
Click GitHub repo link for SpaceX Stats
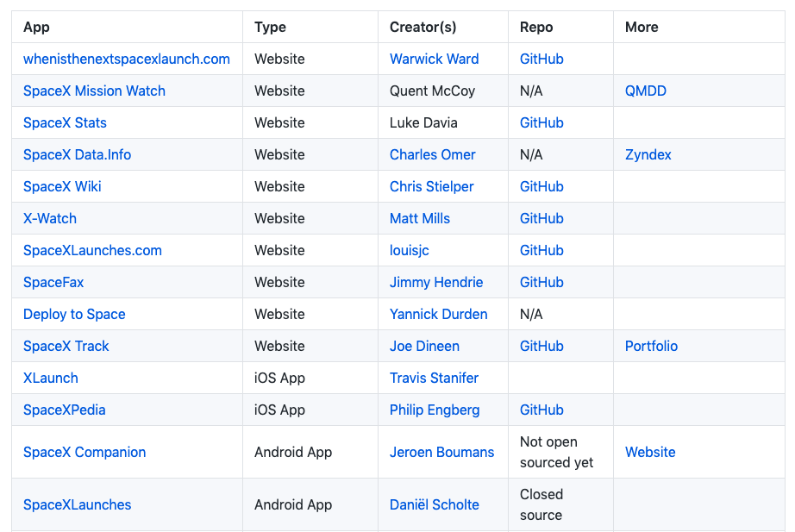[541, 122]
